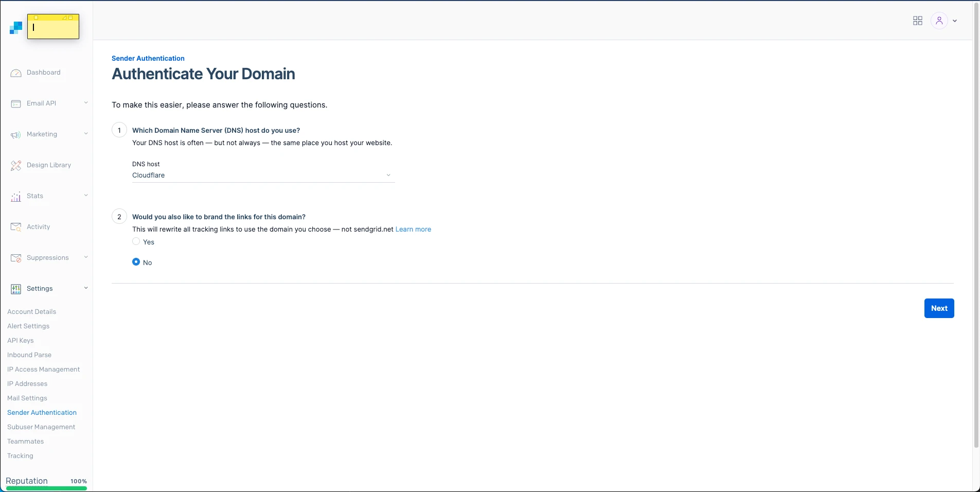This screenshot has width=980, height=492.
Task: Collapse the Settings sidebar section
Action: (x=85, y=288)
